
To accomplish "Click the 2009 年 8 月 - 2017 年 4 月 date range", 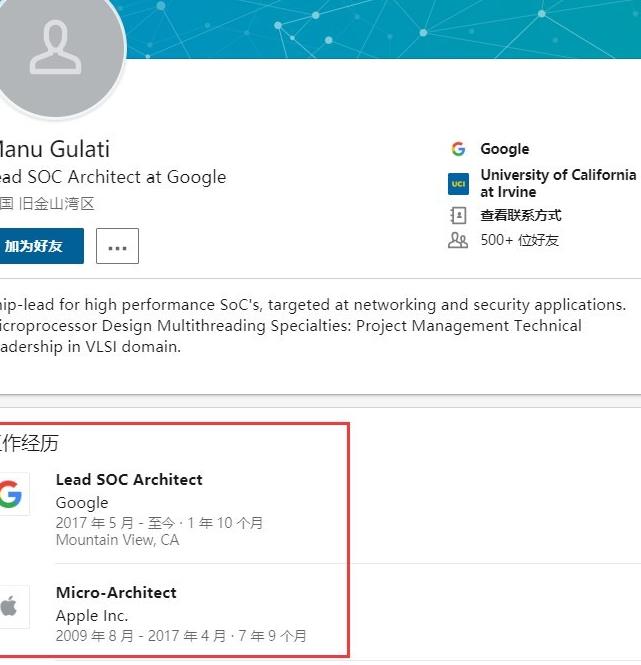I will (x=140, y=635).
